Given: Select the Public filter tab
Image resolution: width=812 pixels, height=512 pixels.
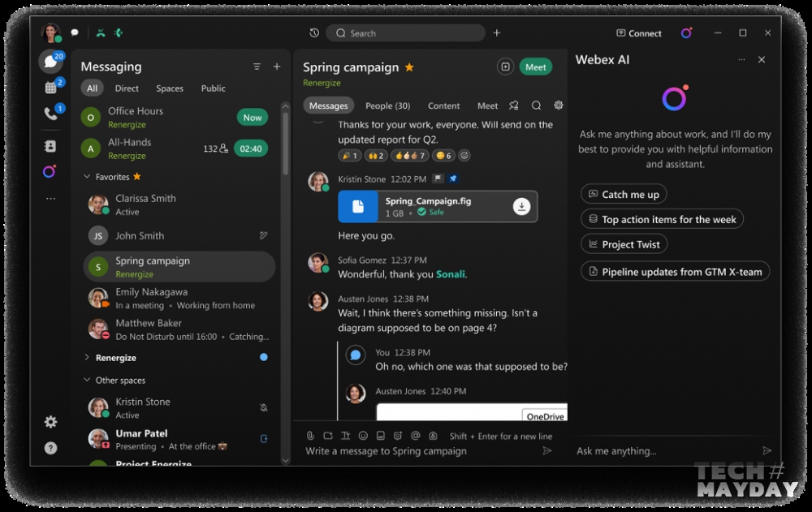Looking at the screenshot, I should tap(213, 88).
